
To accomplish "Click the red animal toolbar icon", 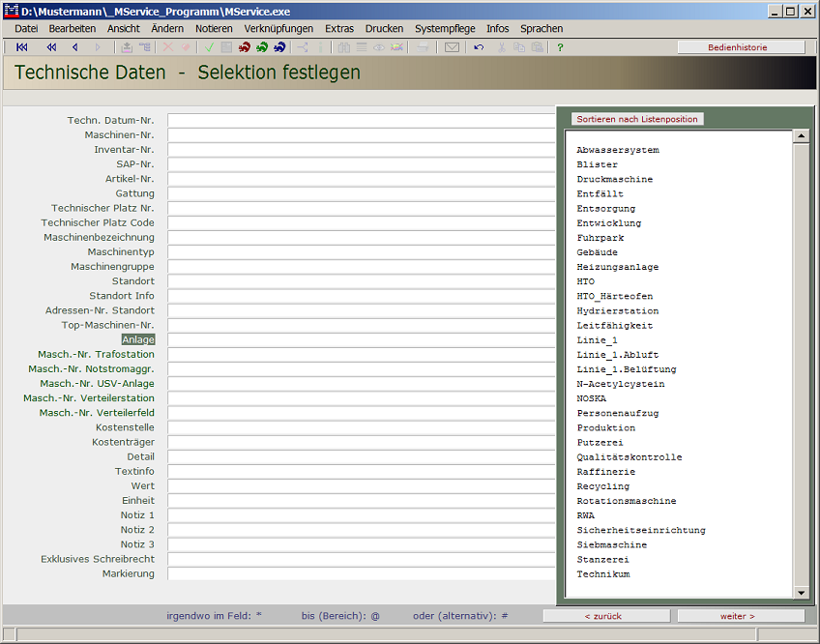I will click(245, 47).
